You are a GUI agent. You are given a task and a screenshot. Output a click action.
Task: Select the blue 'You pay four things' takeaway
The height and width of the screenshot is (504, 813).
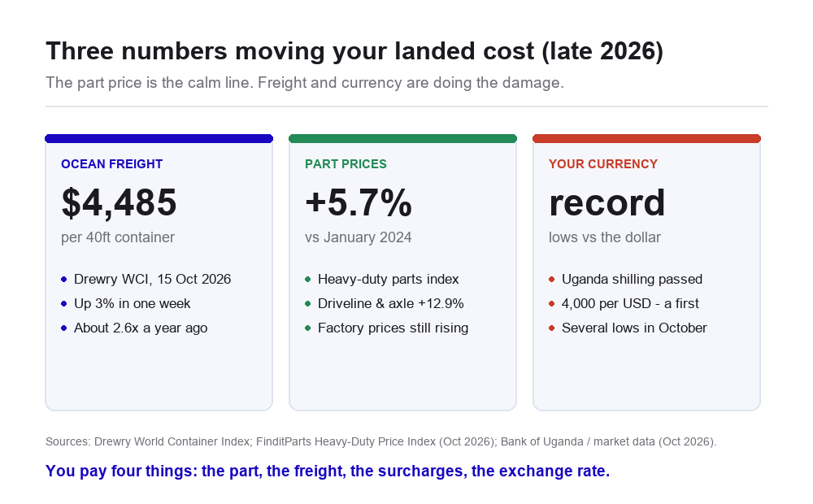pos(327,471)
